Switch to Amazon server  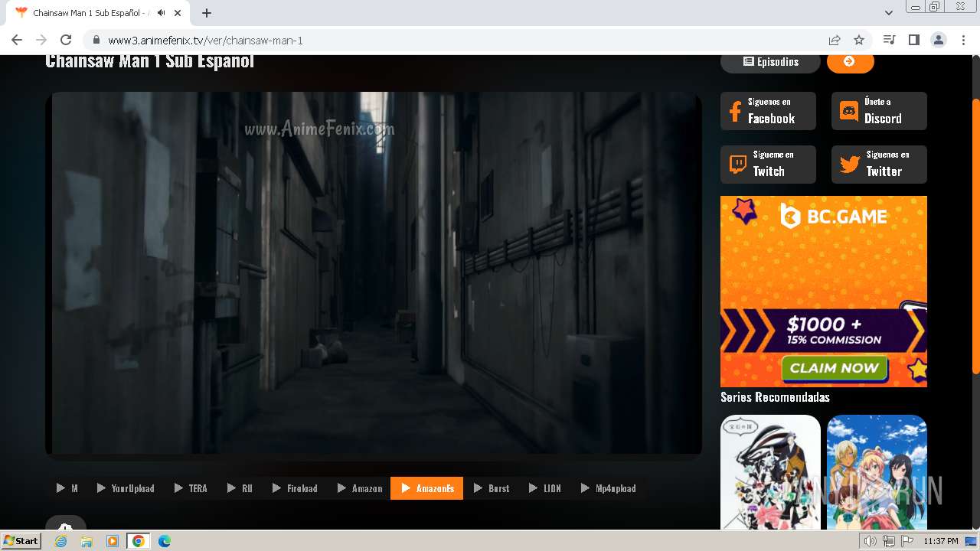pos(359,488)
